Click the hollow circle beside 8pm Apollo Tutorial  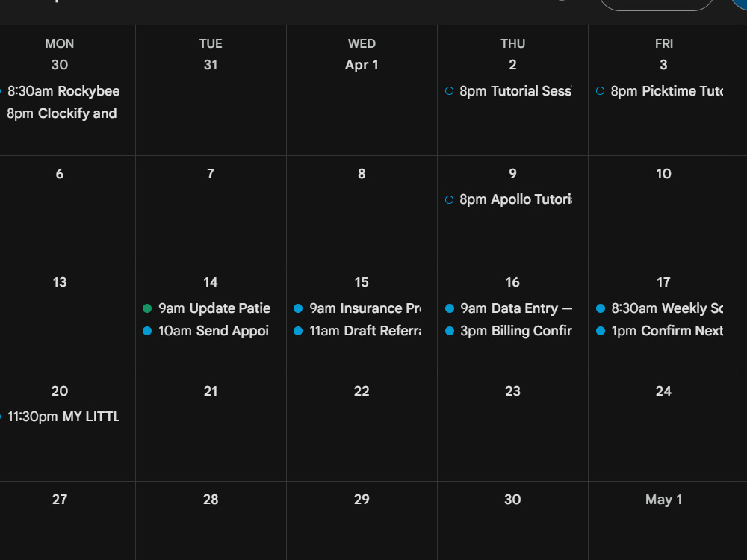[449, 199]
